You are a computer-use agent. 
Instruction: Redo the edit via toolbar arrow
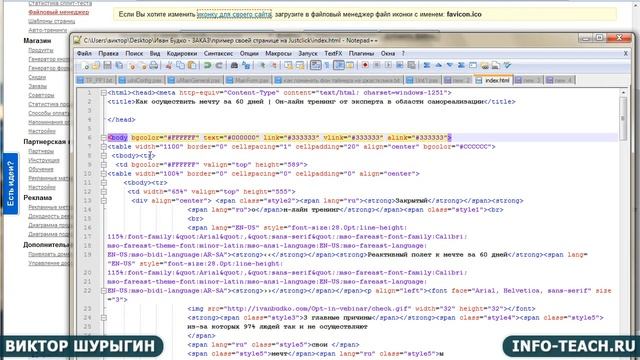[x=219, y=65]
